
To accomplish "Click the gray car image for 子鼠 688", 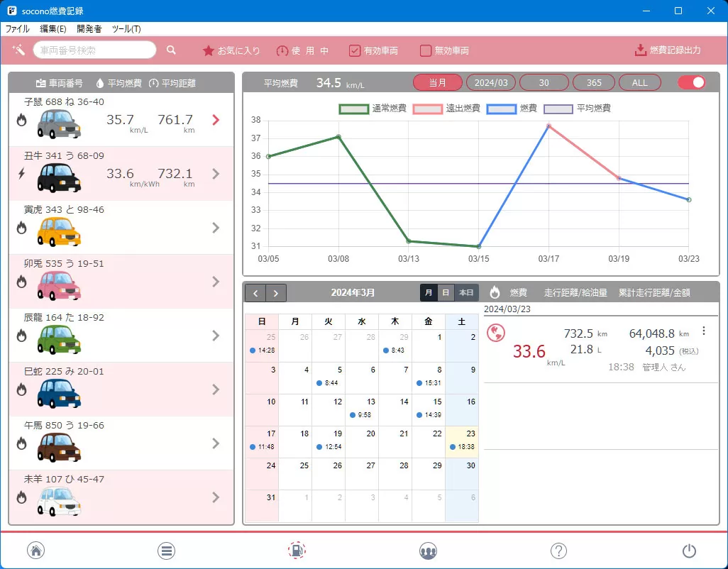I will click(59, 124).
